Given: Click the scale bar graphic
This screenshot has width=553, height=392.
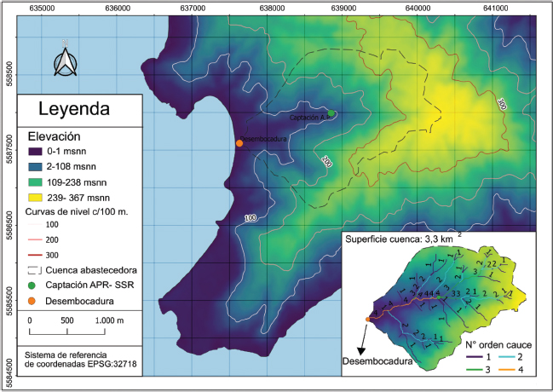Looking at the screenshot, I should point(67,331).
